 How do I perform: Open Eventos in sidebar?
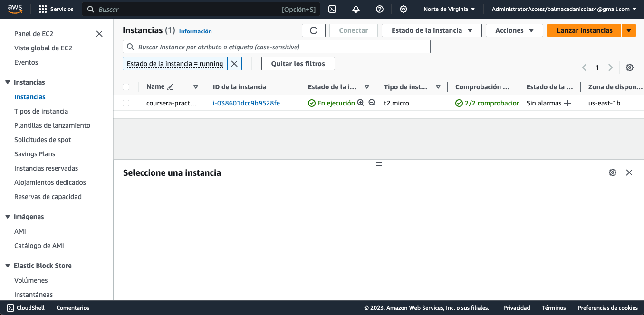tap(26, 62)
